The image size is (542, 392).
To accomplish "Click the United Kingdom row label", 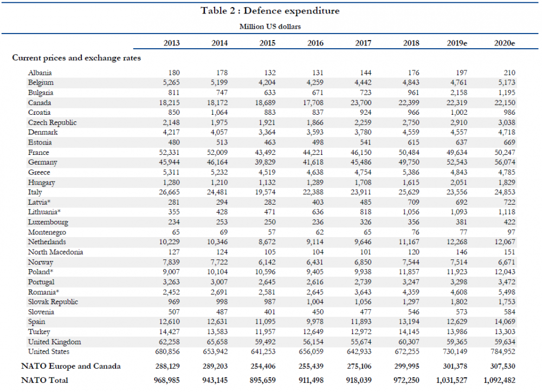I will (x=55, y=342).
